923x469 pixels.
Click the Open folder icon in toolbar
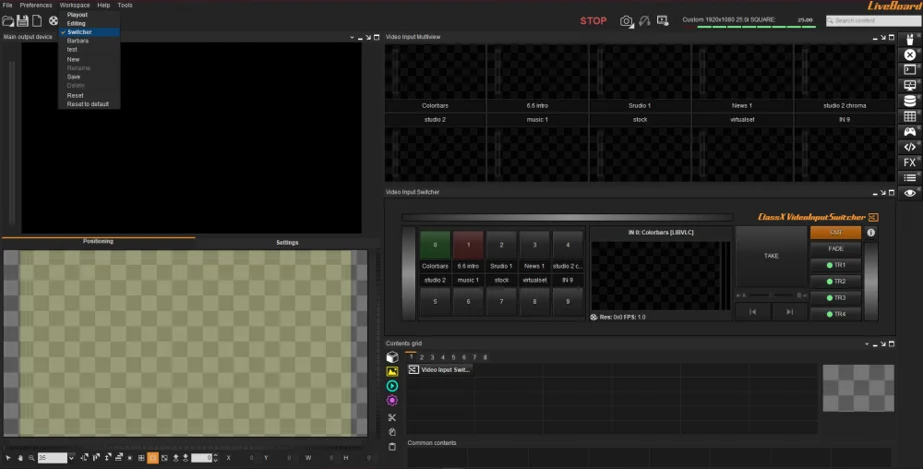(x=8, y=21)
